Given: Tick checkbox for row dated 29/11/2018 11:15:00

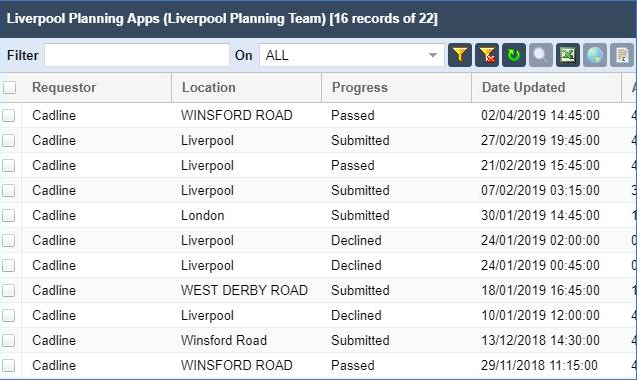Looking at the screenshot, I should click(x=9, y=365).
